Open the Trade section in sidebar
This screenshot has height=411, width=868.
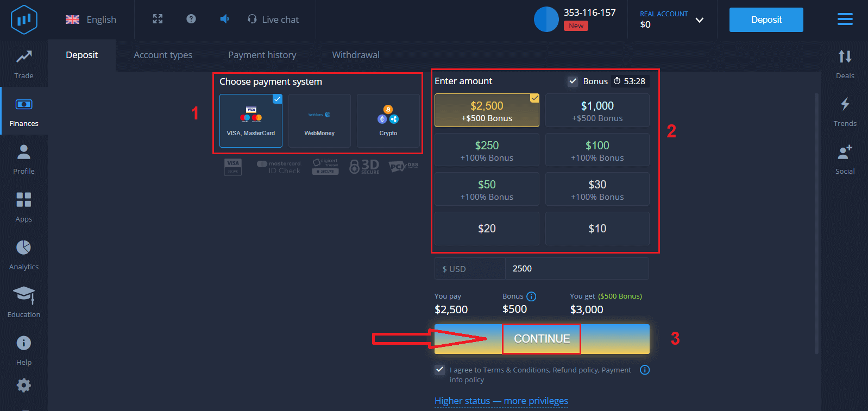click(x=24, y=64)
